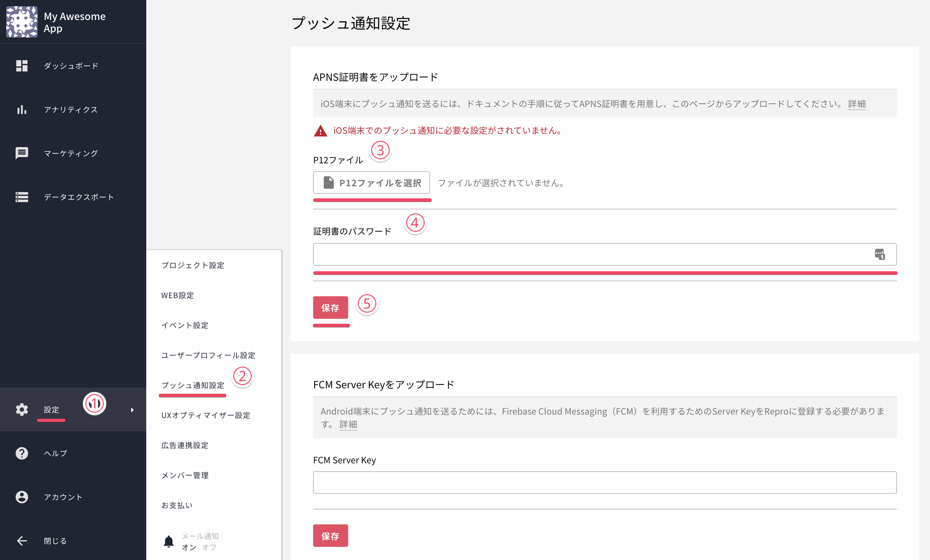Focus the 証明書のパスワード input field
This screenshot has height=560, width=930.
[x=605, y=254]
